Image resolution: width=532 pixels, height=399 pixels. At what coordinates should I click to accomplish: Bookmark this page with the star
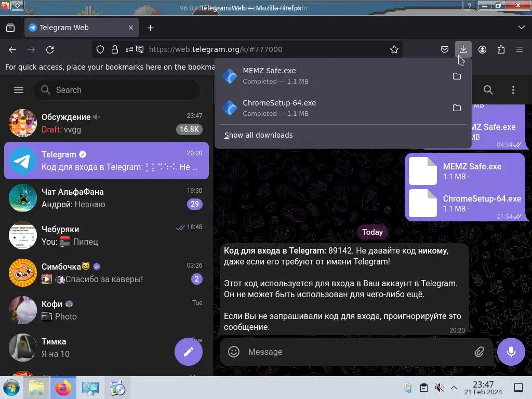coord(394,49)
